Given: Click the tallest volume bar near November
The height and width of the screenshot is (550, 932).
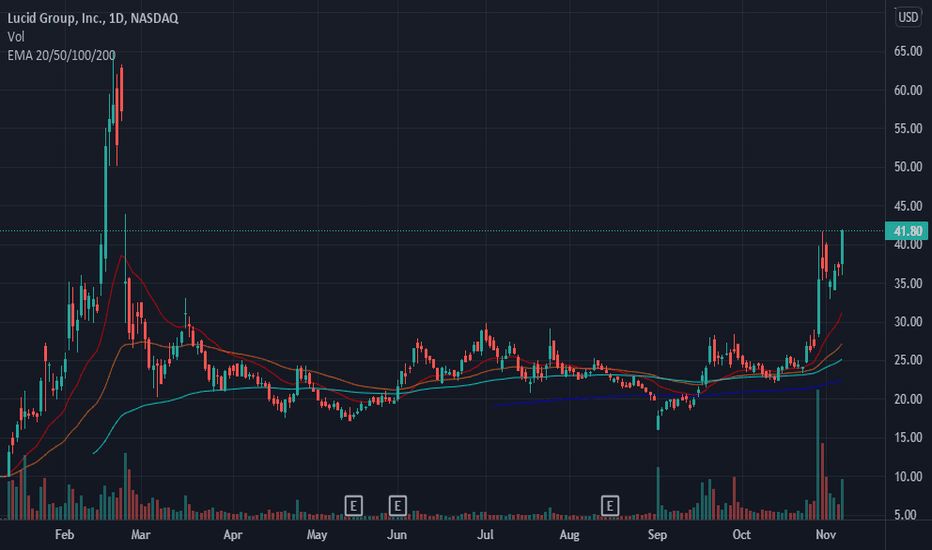Looking at the screenshot, I should (x=818, y=455).
